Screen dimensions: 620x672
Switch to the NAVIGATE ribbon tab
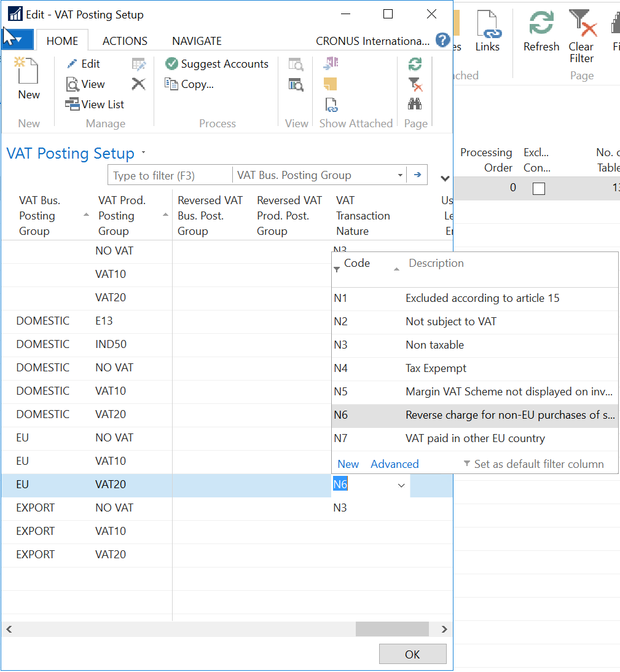point(197,41)
